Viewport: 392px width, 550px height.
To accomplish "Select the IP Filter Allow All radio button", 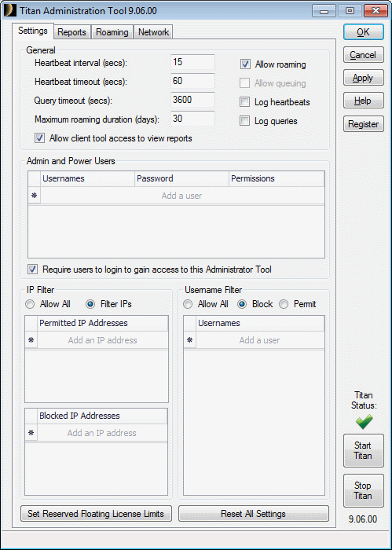I will [30, 304].
